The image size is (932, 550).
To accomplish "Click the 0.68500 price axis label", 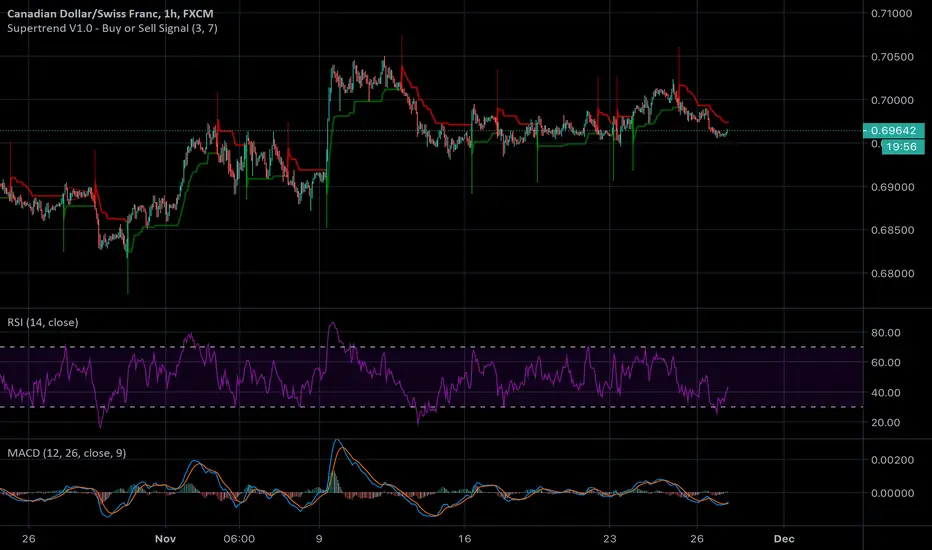I will pyautogui.click(x=892, y=230).
